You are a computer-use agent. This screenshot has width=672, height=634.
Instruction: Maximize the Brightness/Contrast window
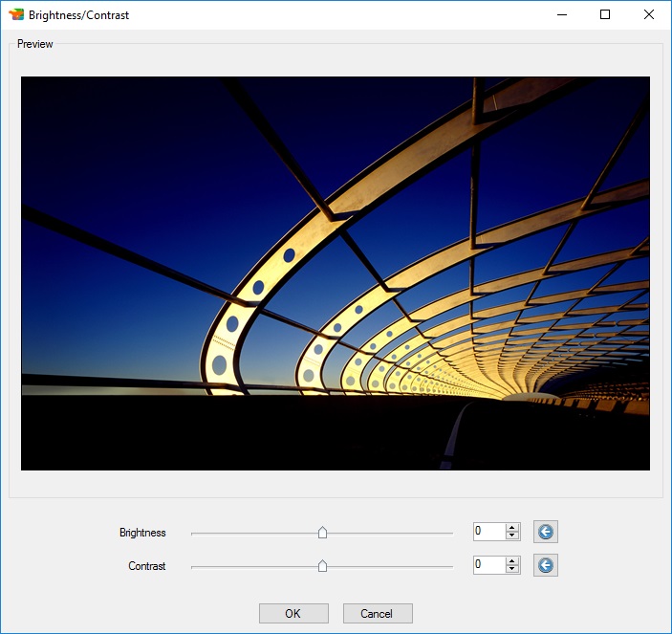pyautogui.click(x=605, y=14)
